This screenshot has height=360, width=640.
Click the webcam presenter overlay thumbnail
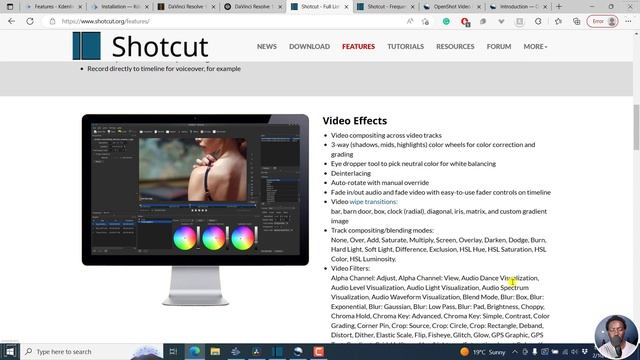616,337
